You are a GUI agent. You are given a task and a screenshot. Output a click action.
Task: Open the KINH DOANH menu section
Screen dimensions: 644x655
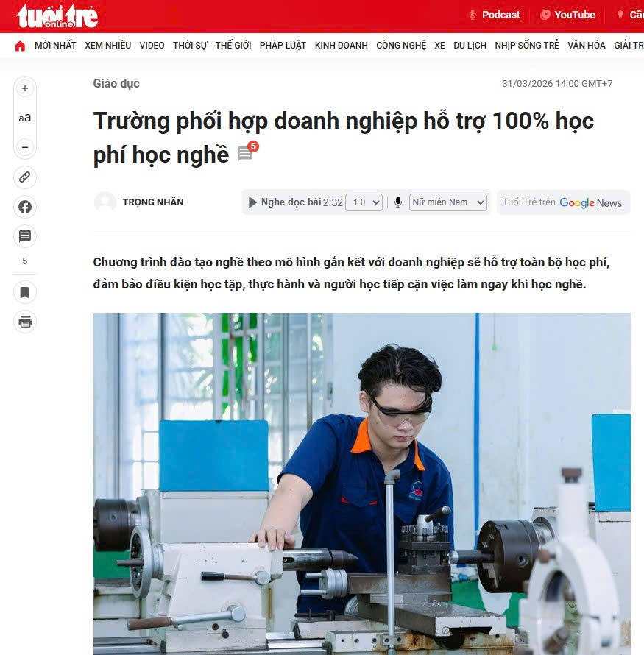point(342,46)
